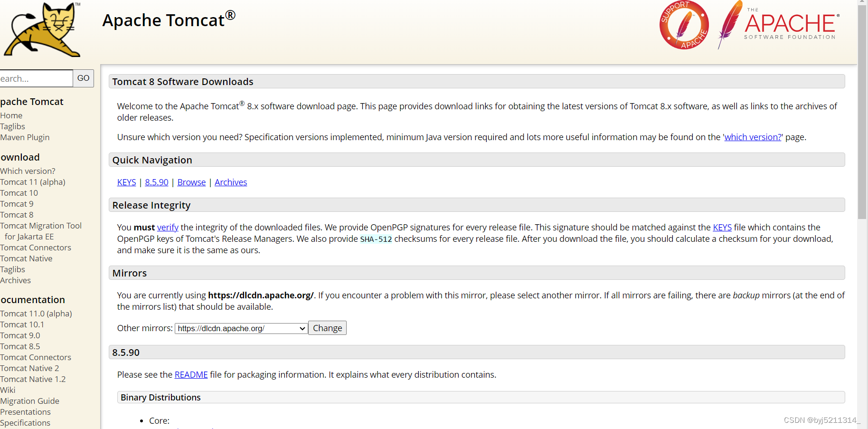This screenshot has width=868, height=429.
Task: Open Tomcat 10.1 documentation
Action: [22, 324]
